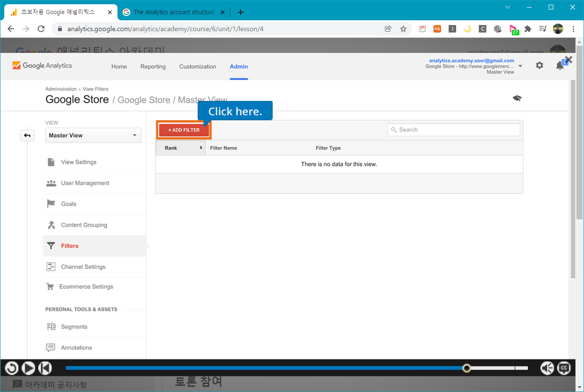
Task: Switch to The Analytics account structure tab
Action: tap(174, 12)
